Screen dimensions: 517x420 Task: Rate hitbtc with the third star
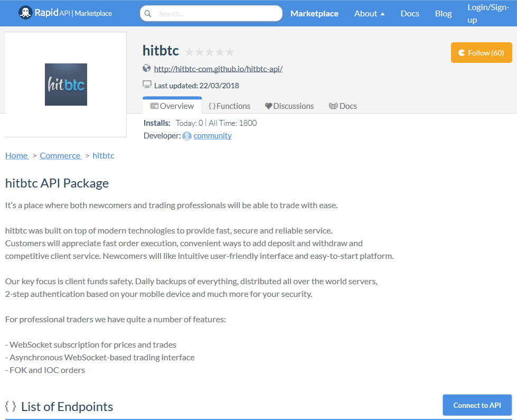(x=209, y=52)
